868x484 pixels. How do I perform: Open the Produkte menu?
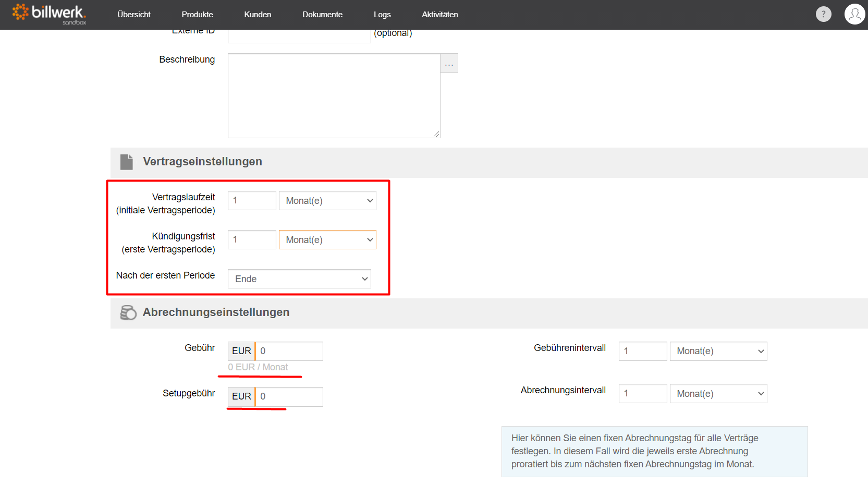[197, 15]
